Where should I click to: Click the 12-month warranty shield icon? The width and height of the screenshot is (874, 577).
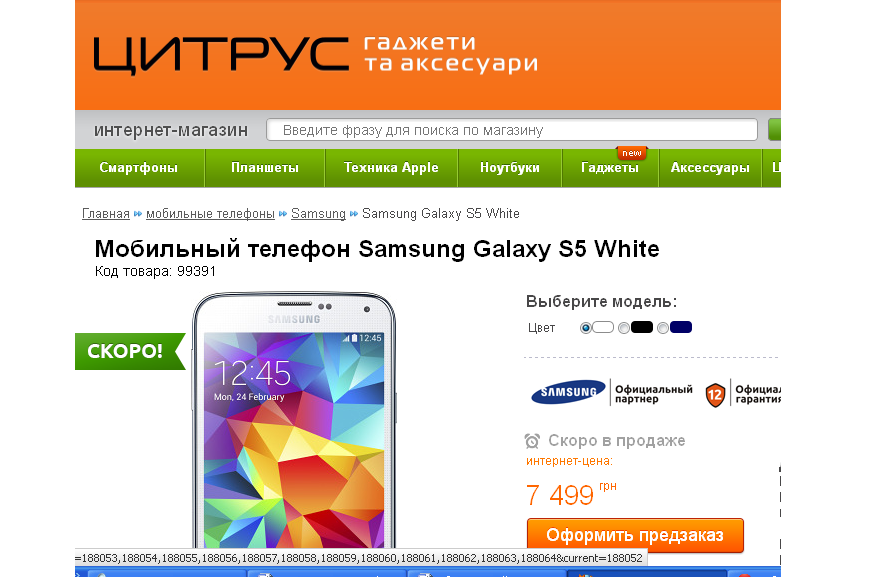(x=715, y=395)
